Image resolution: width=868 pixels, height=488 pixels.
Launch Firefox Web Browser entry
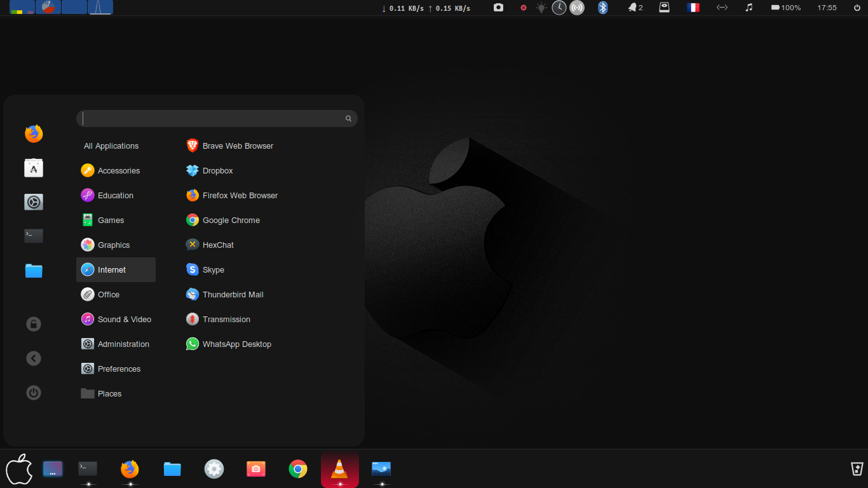click(232, 195)
